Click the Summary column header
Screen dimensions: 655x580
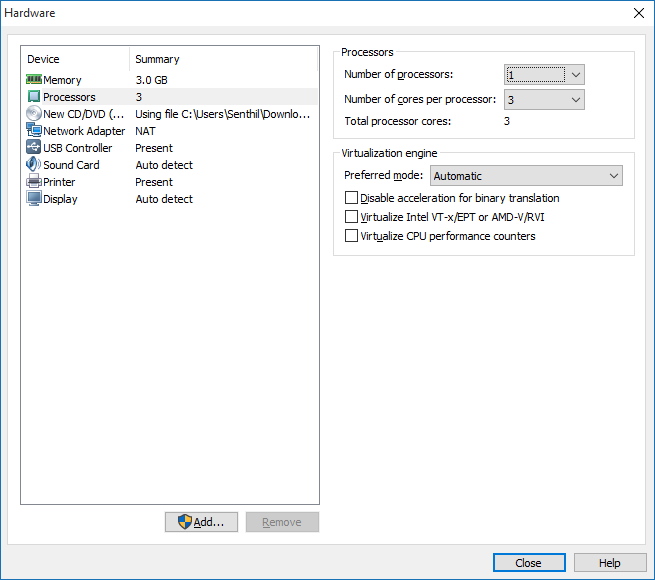click(157, 59)
